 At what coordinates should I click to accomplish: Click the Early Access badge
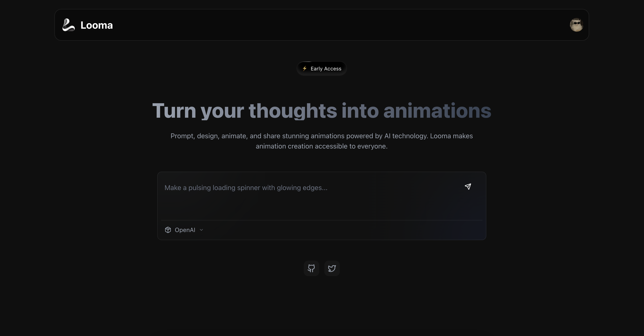click(322, 68)
